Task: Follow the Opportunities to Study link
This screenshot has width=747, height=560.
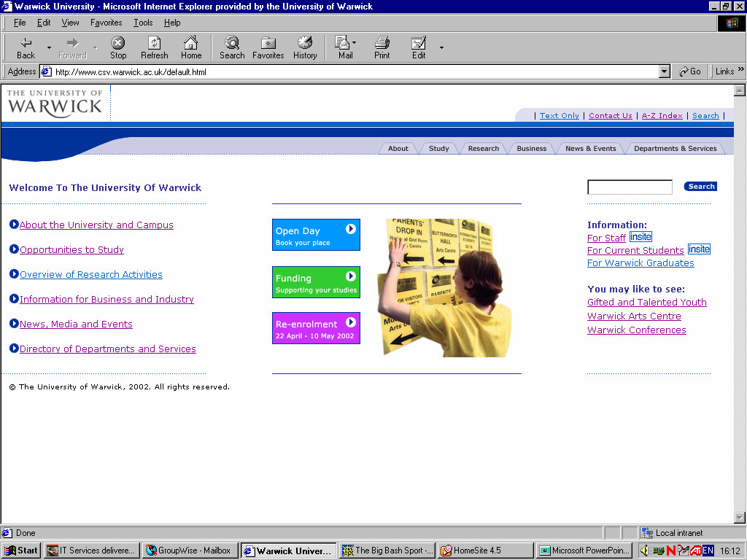Action: click(x=71, y=250)
